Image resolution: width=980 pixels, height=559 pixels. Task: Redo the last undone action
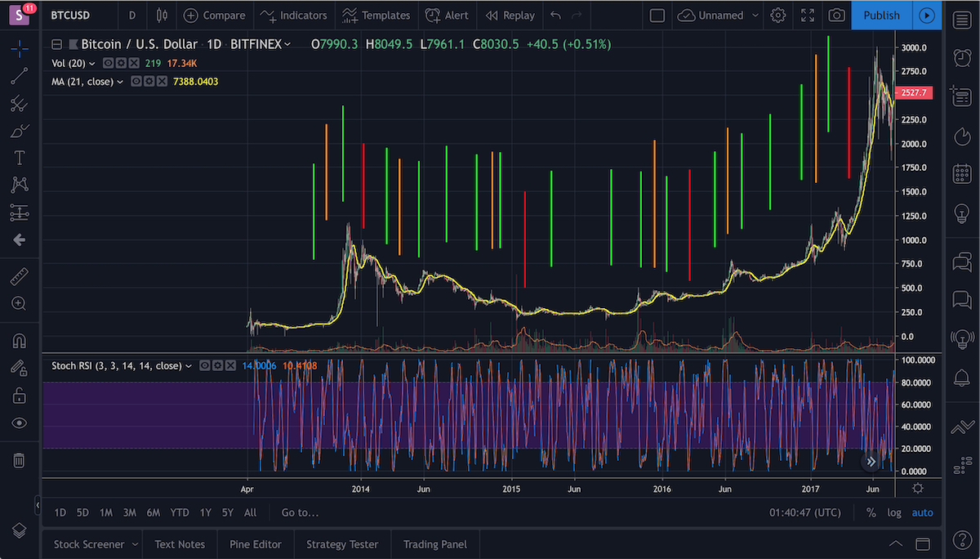577,16
